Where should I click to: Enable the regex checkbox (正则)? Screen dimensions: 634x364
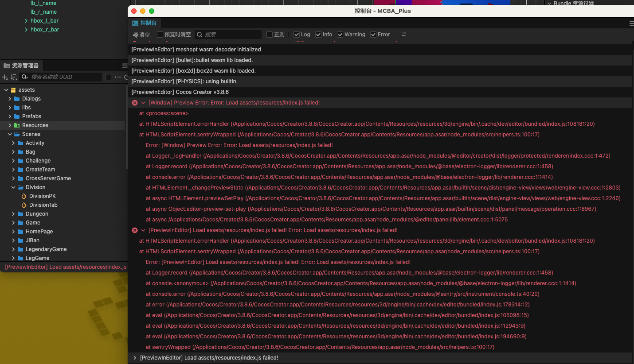point(270,35)
